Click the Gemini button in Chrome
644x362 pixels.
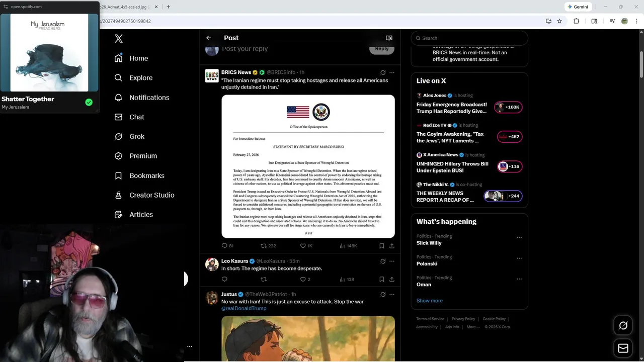(578, 7)
